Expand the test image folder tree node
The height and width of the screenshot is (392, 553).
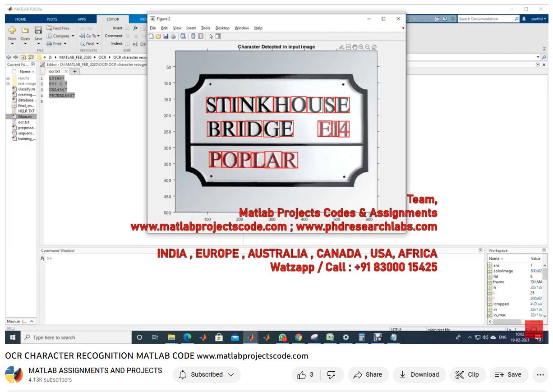click(x=8, y=84)
